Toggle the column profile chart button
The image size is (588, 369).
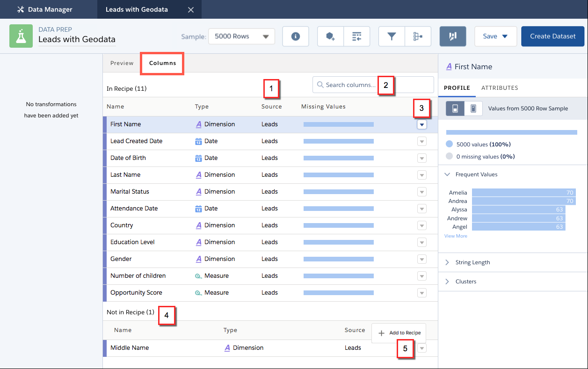coord(453,36)
